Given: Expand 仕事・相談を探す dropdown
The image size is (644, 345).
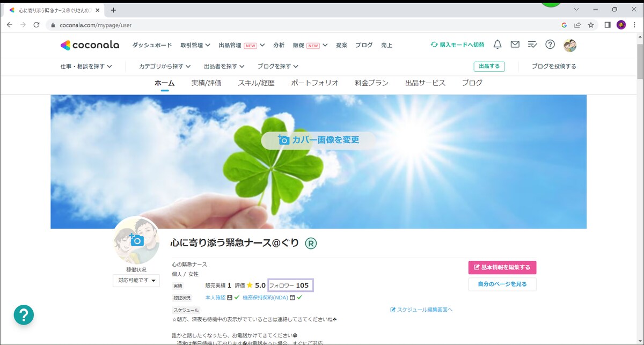Looking at the screenshot, I should [x=86, y=67].
